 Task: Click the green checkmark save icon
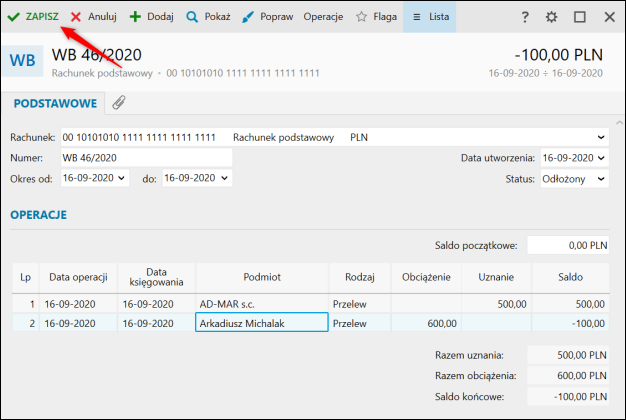(x=14, y=17)
